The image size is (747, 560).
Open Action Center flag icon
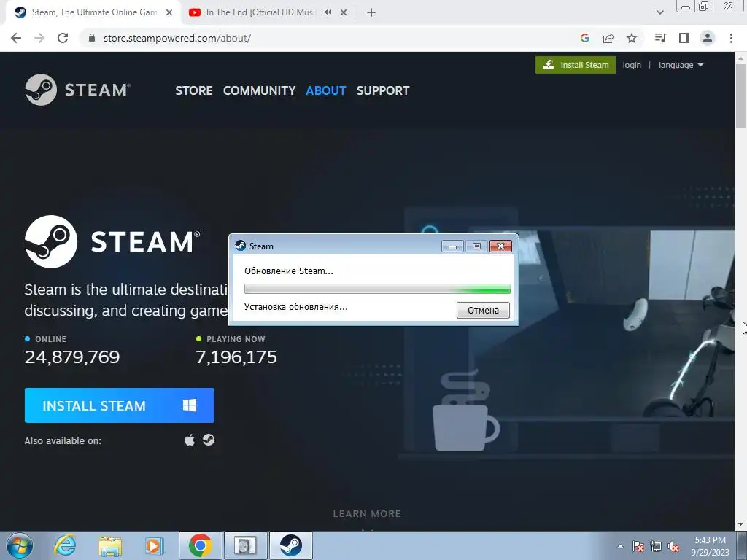click(638, 546)
